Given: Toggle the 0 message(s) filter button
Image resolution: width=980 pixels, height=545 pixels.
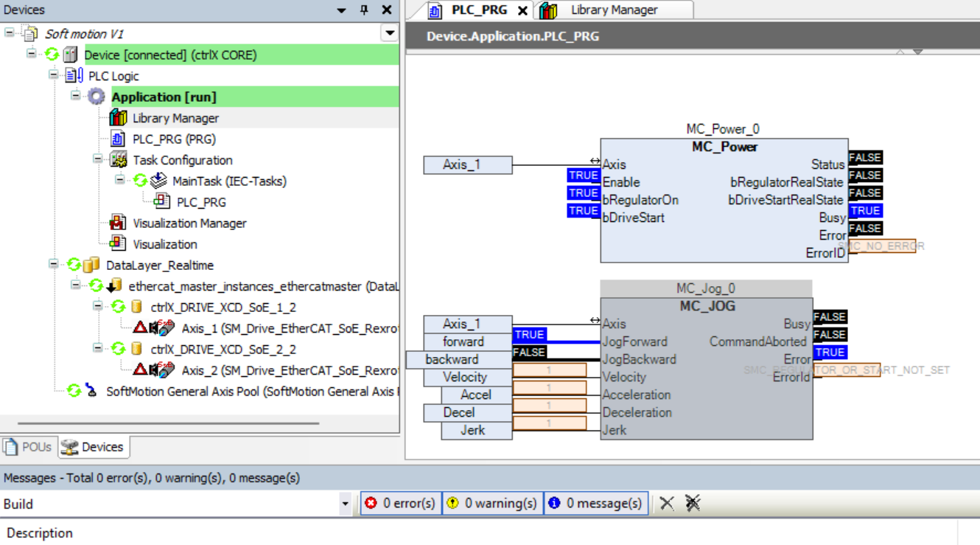Looking at the screenshot, I should click(x=595, y=503).
